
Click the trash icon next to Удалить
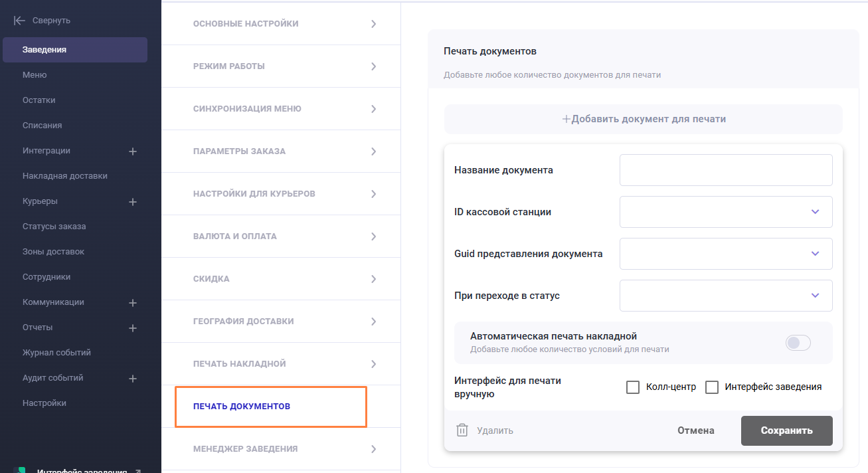coord(462,430)
